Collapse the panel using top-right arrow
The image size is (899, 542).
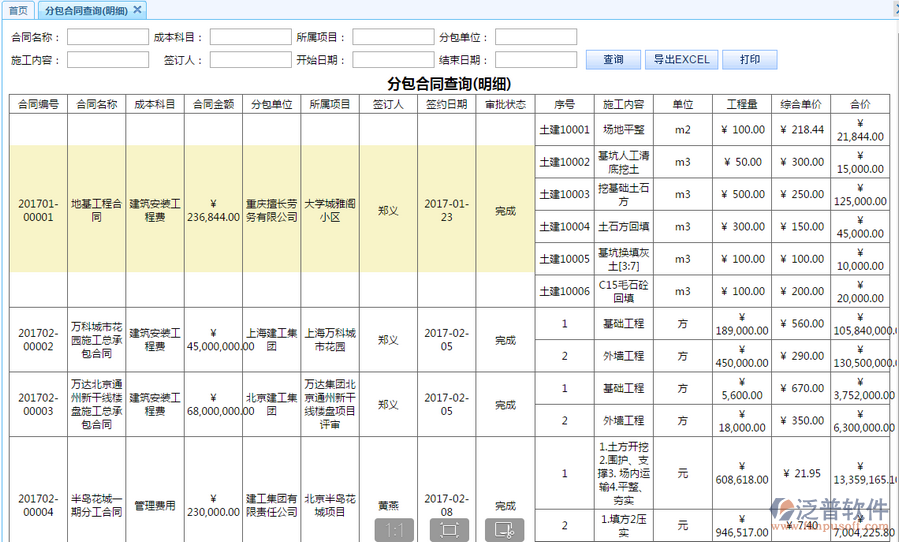889,9
